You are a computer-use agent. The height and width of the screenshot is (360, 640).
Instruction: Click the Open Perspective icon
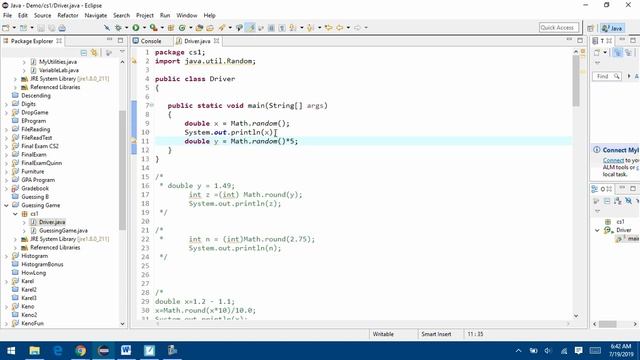click(x=590, y=28)
